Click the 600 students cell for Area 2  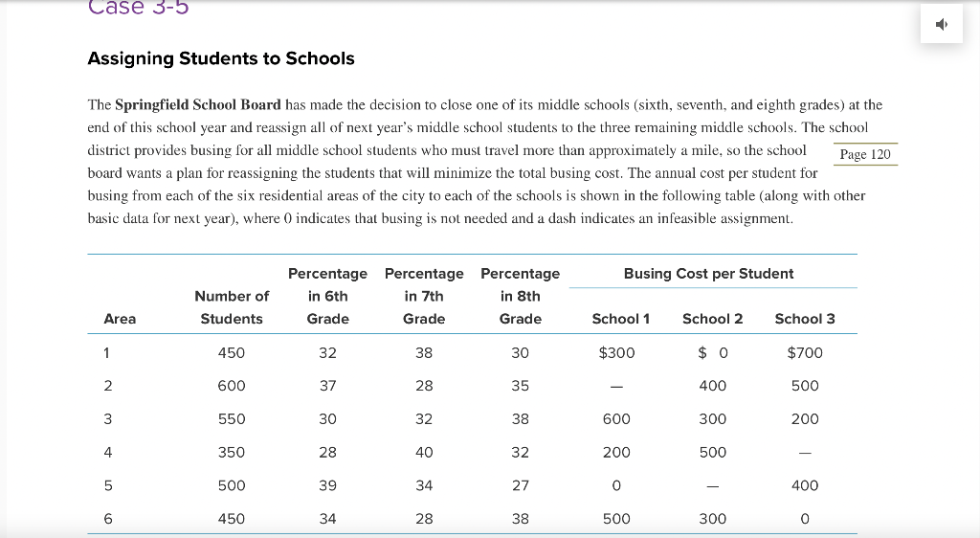tap(232, 386)
